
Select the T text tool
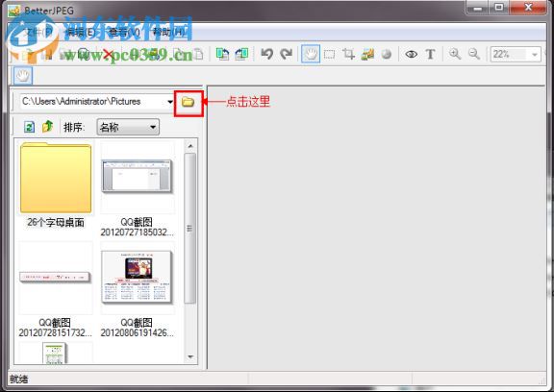pos(430,55)
